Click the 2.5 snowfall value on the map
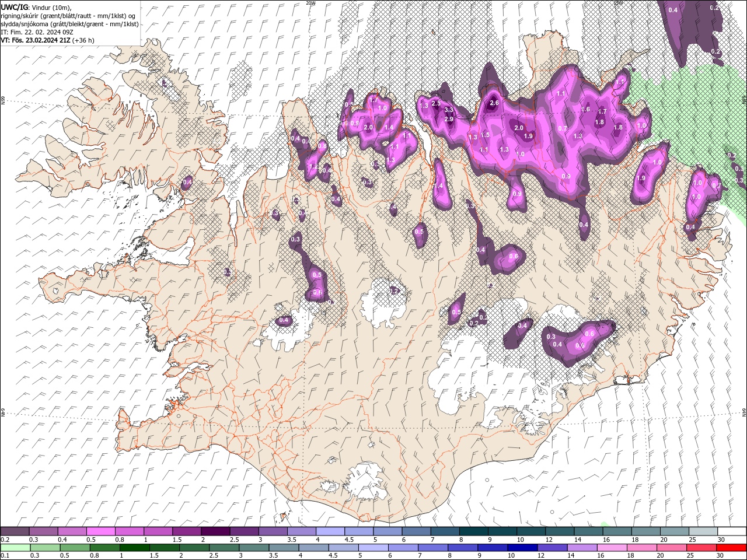Image resolution: width=747 pixels, height=560 pixels. point(435,103)
